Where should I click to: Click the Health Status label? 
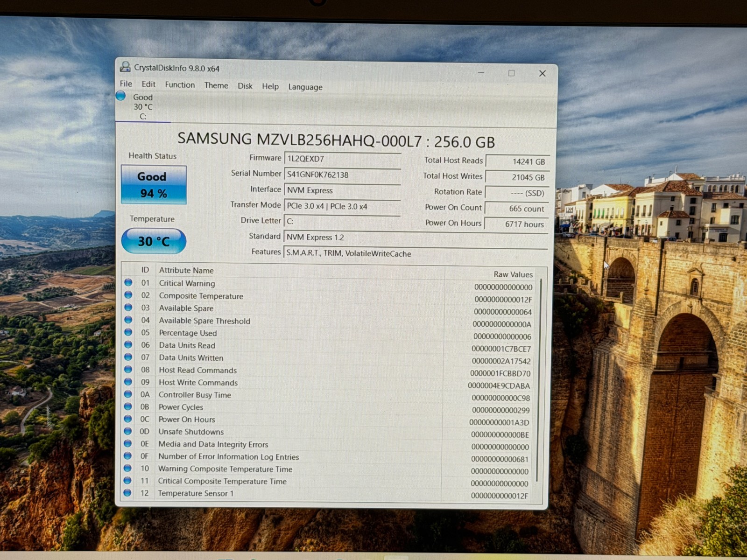pyautogui.click(x=153, y=156)
